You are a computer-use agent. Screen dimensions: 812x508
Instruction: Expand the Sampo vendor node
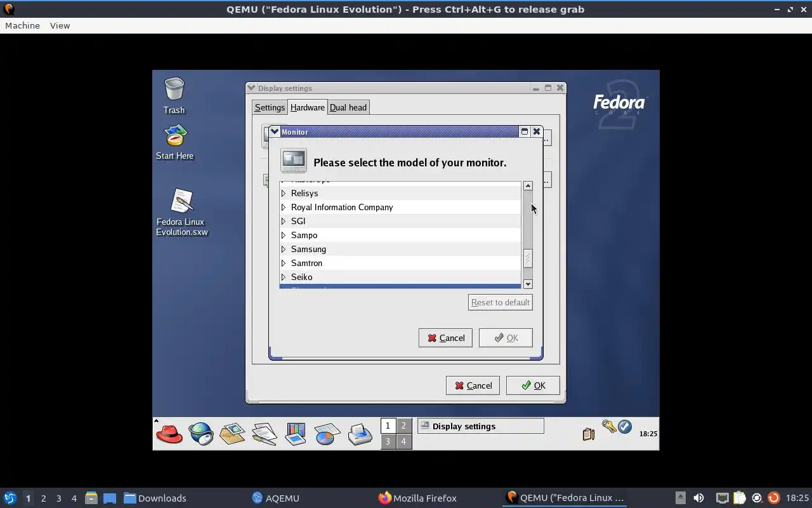pos(284,235)
